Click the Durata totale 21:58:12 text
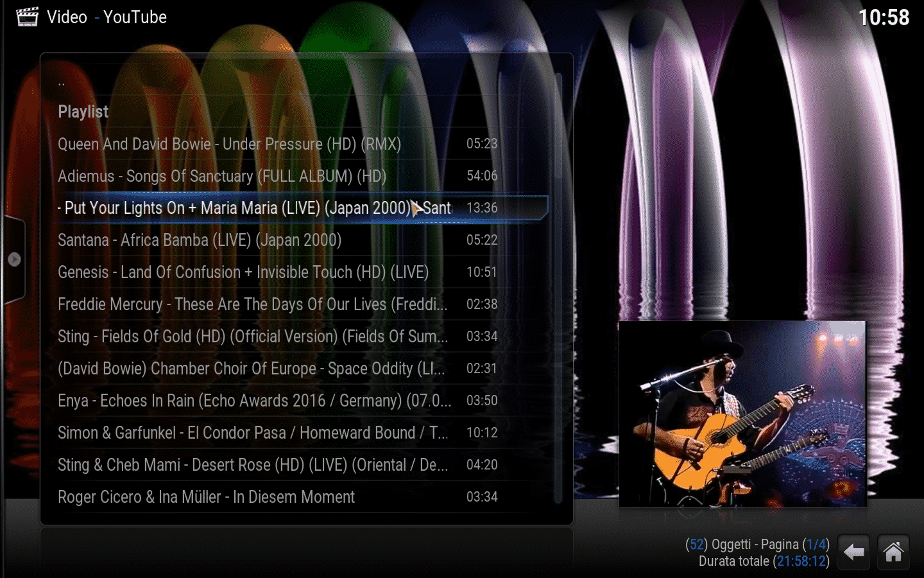 tap(764, 561)
